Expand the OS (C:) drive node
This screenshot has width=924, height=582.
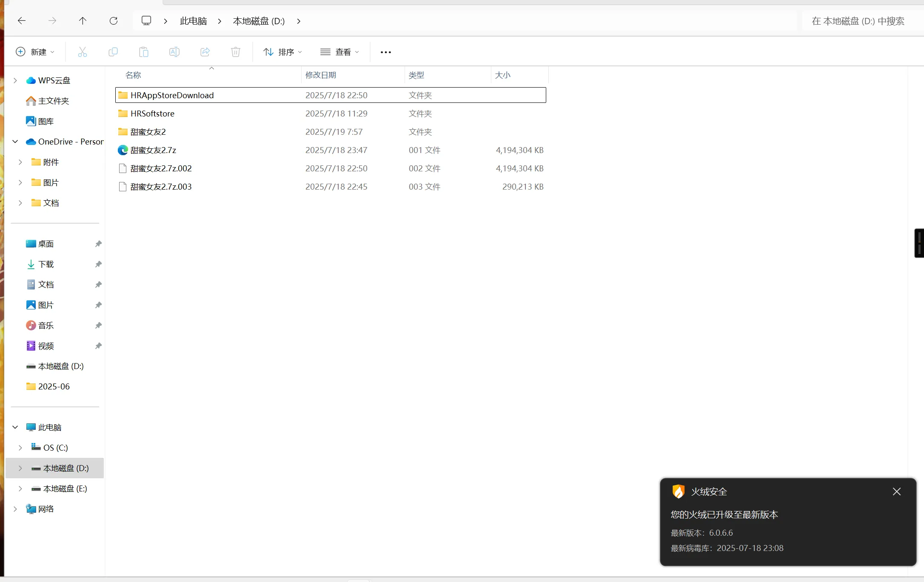click(20, 448)
